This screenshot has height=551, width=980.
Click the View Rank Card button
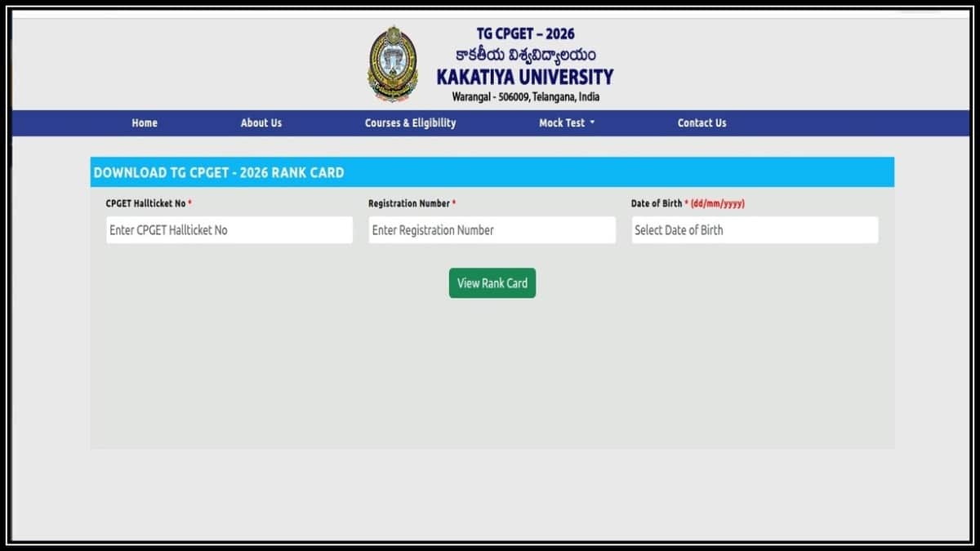(x=492, y=283)
